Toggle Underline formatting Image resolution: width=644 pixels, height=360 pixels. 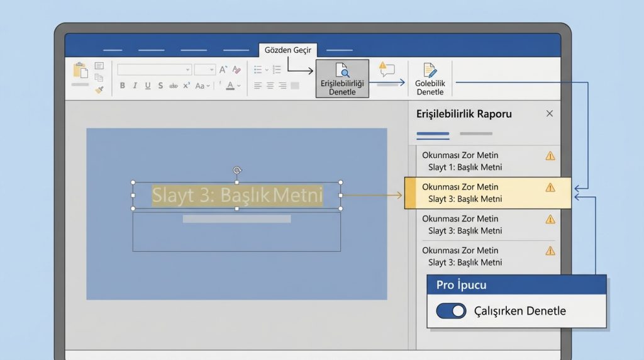pos(147,86)
